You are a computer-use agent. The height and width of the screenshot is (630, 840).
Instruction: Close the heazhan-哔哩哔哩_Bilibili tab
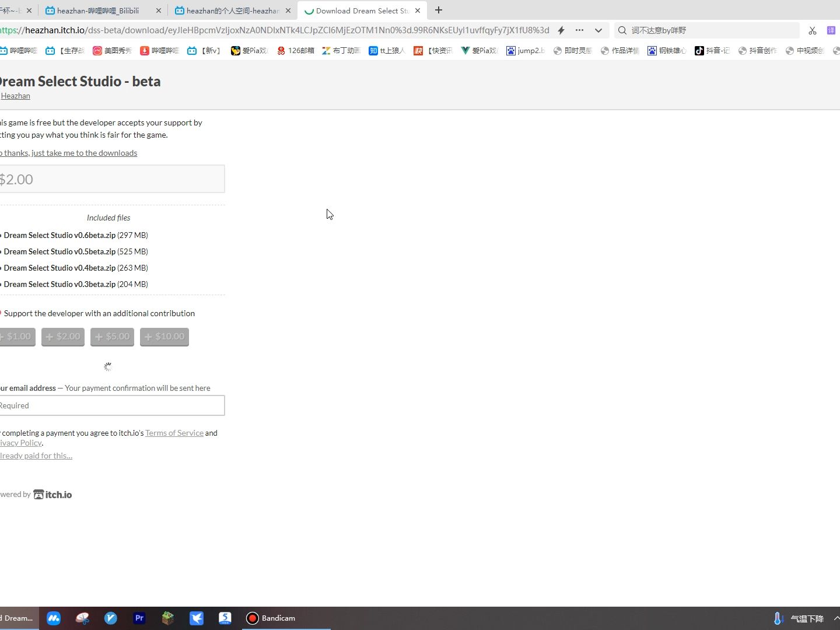(x=158, y=10)
